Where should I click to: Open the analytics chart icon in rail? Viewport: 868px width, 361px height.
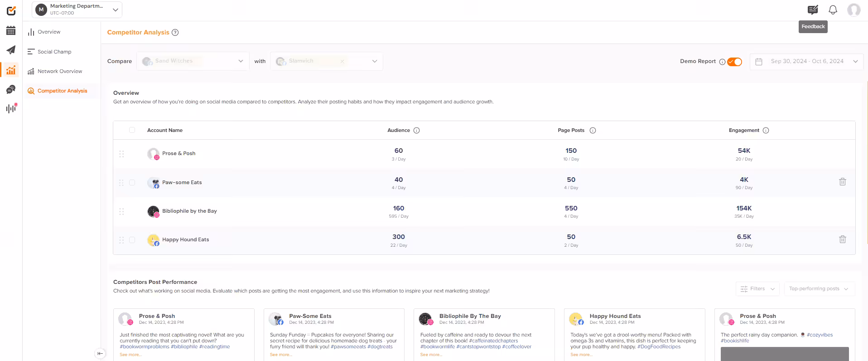pyautogui.click(x=11, y=70)
